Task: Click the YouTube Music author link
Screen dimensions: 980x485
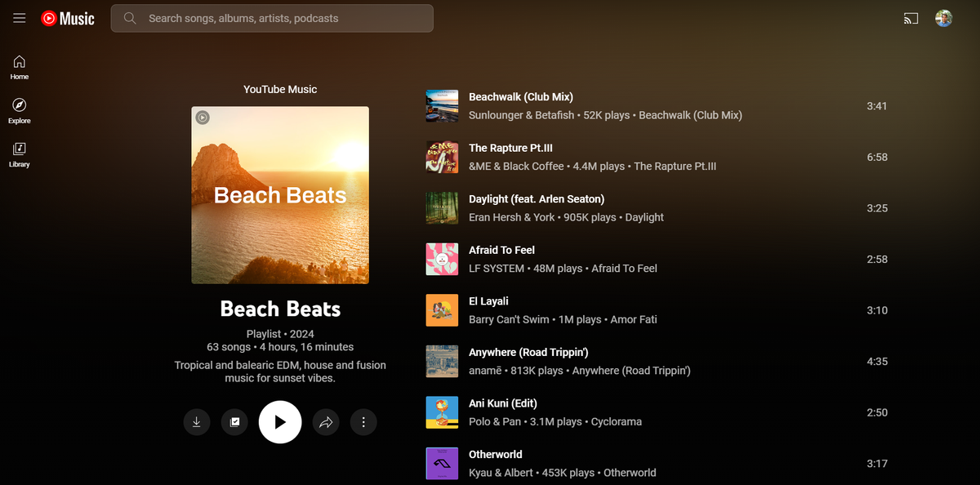Action: [x=280, y=90]
